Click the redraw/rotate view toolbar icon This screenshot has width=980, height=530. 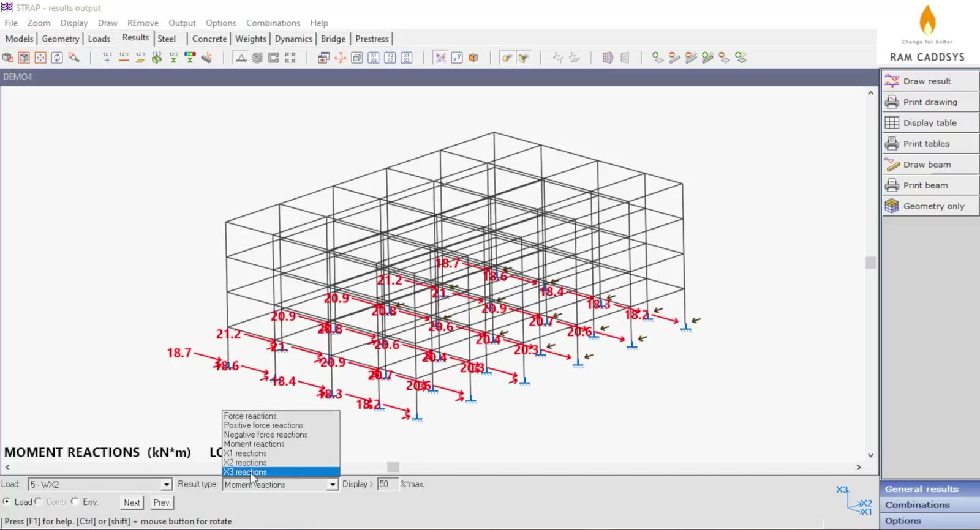point(57,58)
